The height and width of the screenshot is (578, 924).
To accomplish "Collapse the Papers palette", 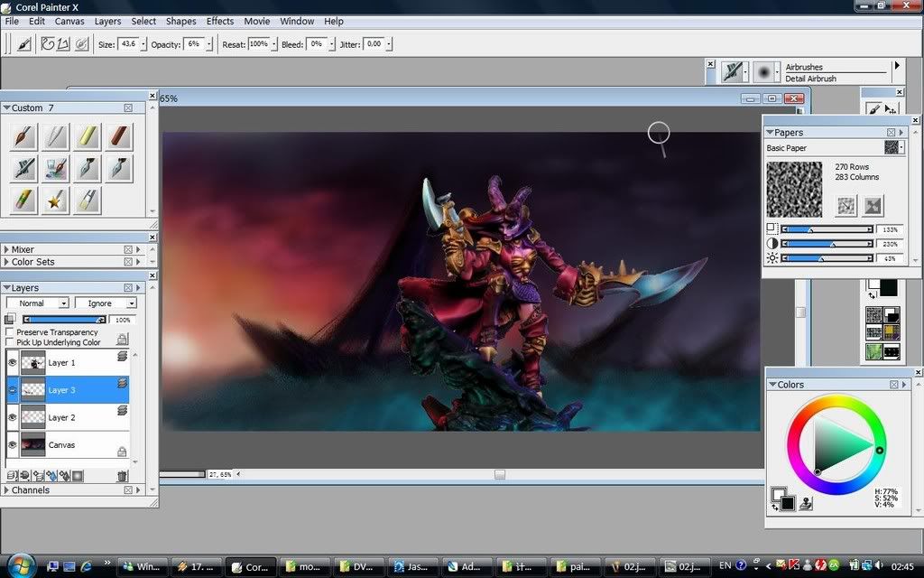I will click(771, 132).
